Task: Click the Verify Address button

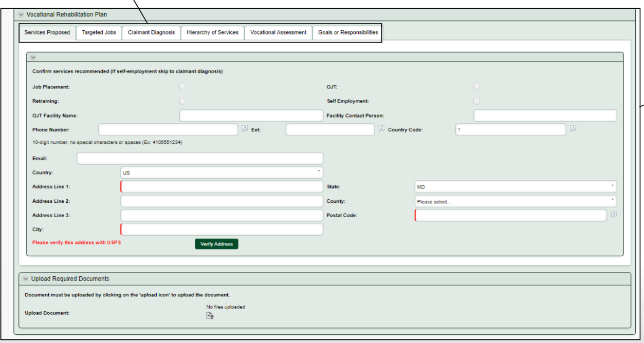Action: point(216,243)
